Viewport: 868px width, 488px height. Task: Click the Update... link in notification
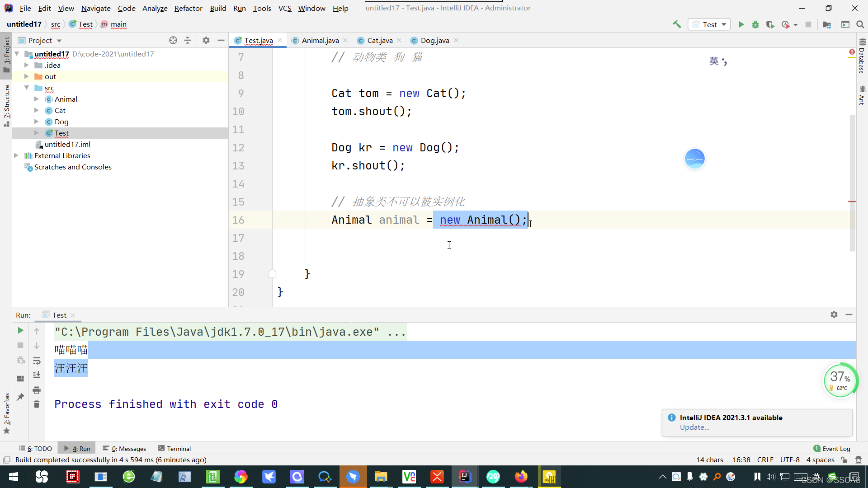(694, 427)
